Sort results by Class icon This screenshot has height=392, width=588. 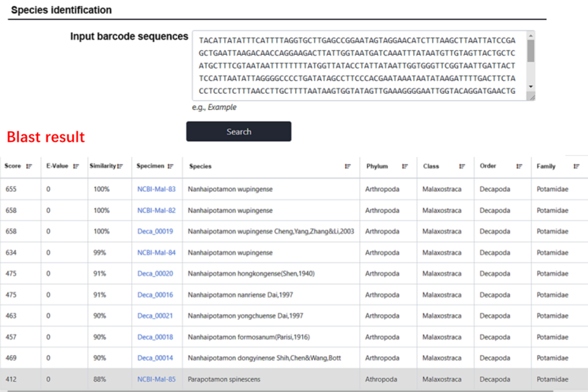[x=462, y=166]
